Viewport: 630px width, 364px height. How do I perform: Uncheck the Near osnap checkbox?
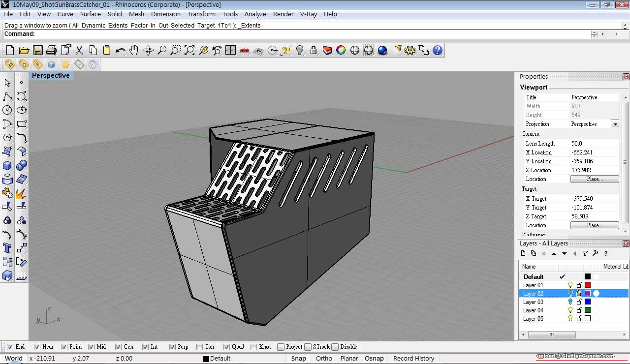coord(37,347)
